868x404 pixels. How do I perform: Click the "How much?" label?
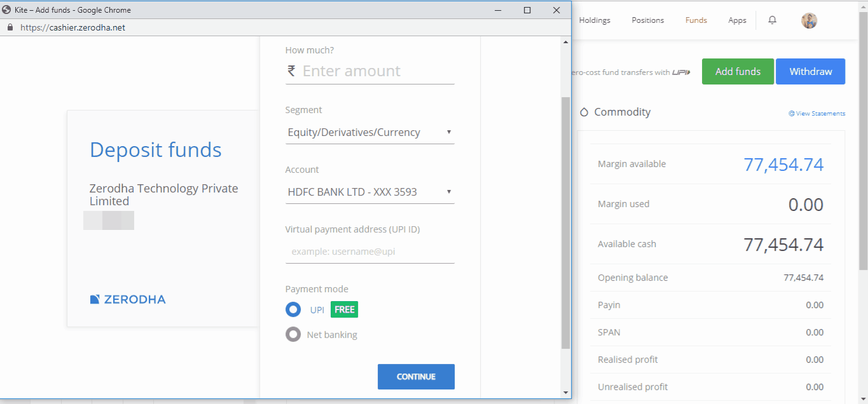tap(310, 50)
